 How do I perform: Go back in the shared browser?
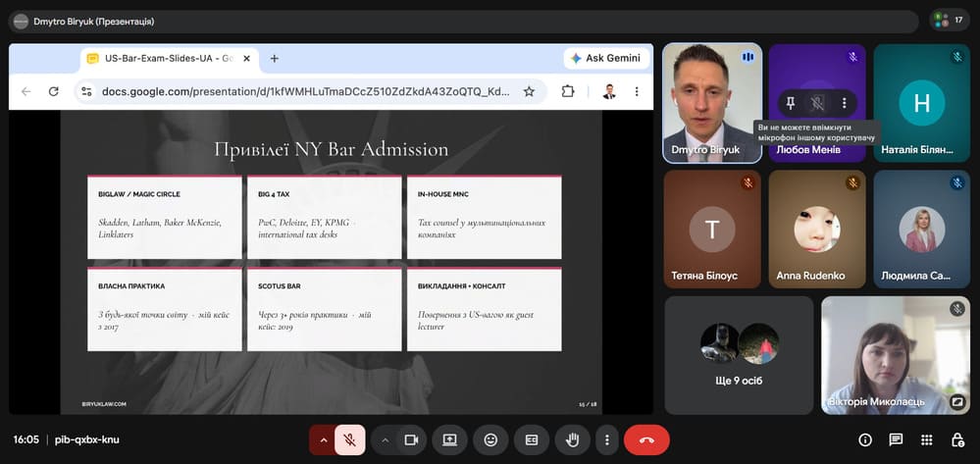[26, 91]
